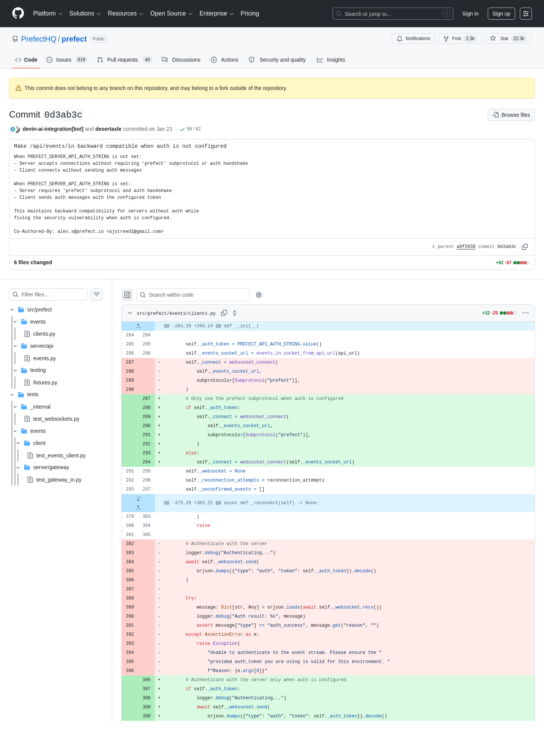Viewport: 544px width, 756px height.
Task: Click the file filter options icon
Action: pyautogui.click(x=97, y=294)
